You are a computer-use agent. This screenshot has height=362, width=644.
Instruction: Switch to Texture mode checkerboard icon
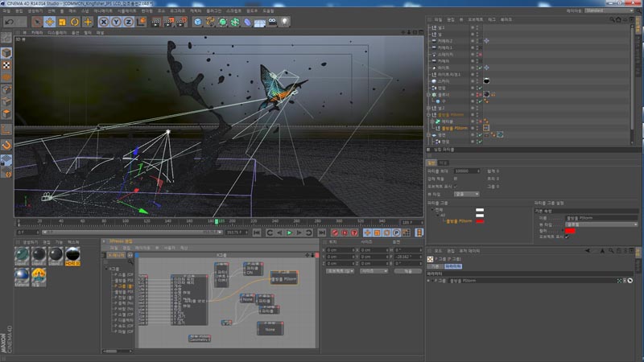click(6, 65)
